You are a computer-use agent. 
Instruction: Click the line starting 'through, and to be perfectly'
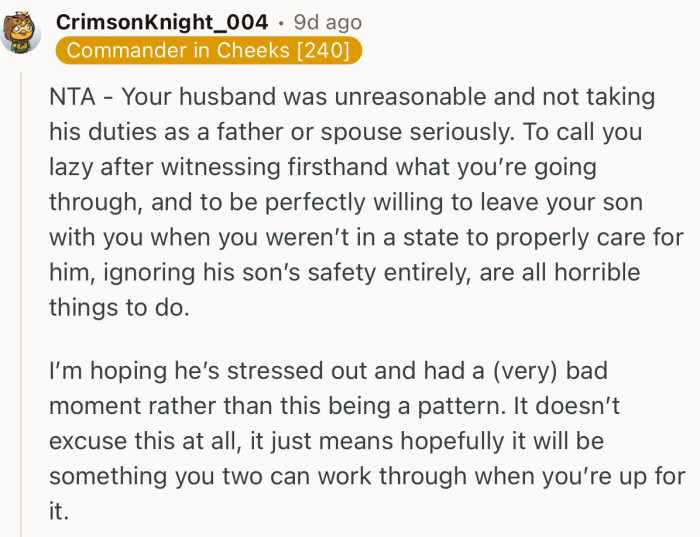(346, 203)
